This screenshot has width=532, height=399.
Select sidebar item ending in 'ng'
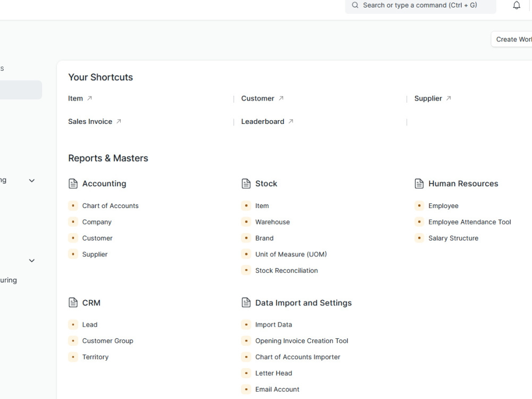tap(3, 180)
